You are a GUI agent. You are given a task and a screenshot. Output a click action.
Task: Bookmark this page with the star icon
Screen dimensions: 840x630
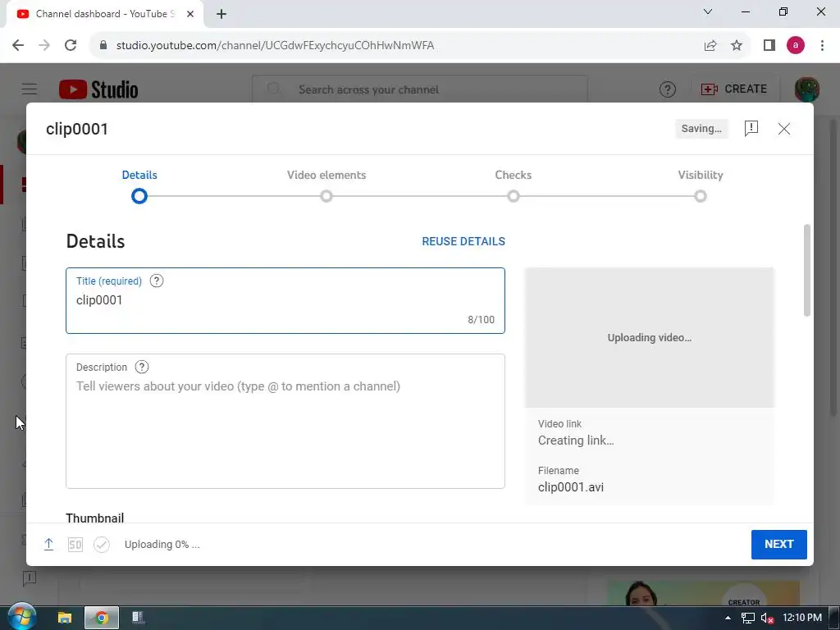coord(737,46)
